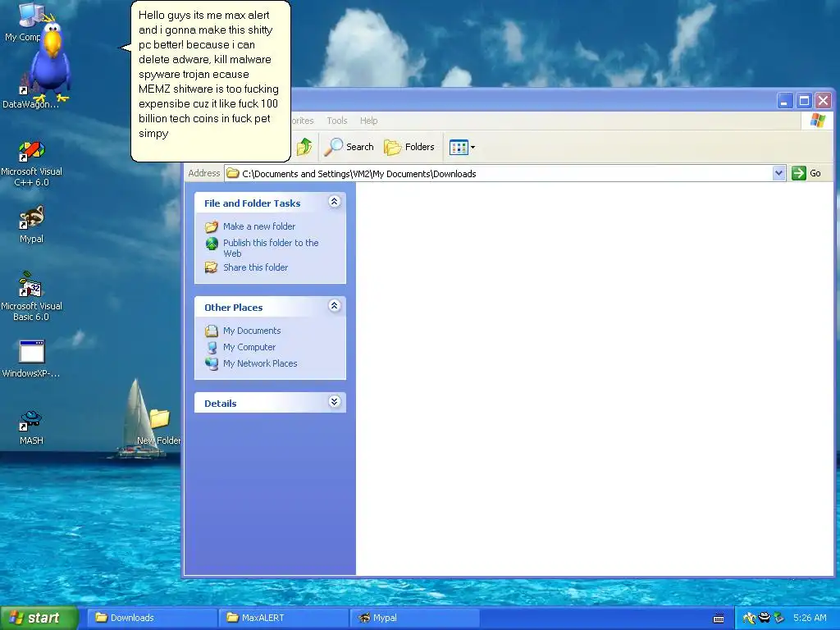Select the DataWagon desktop shortcut
The height and width of the screenshot is (630, 840).
[30, 97]
